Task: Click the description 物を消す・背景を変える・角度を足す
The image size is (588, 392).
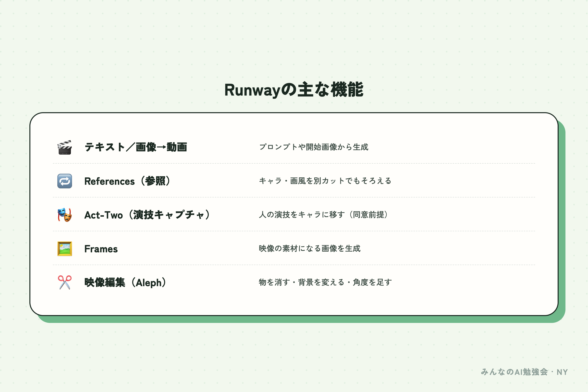Action: [x=326, y=282]
